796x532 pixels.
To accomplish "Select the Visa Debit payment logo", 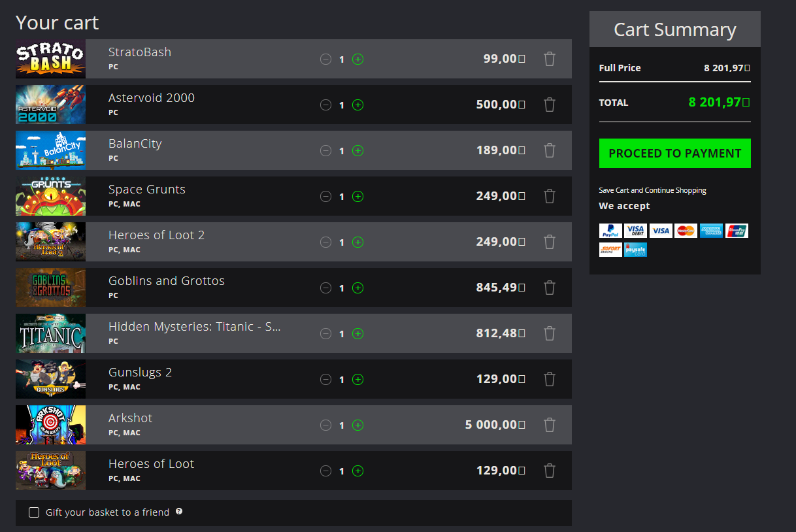I will pos(635,231).
